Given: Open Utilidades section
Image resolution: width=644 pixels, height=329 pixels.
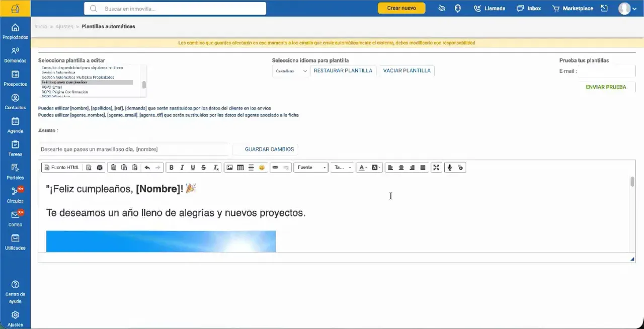Looking at the screenshot, I should (15, 241).
